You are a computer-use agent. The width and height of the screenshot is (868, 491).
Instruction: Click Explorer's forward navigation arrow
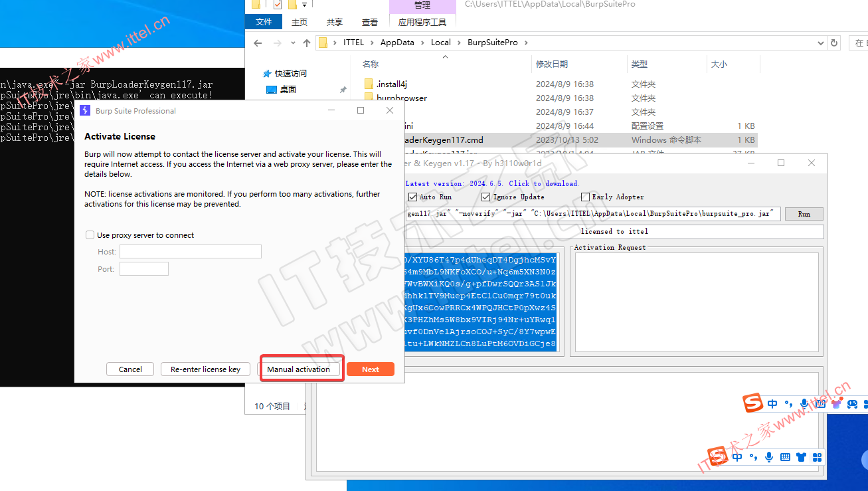pos(277,43)
